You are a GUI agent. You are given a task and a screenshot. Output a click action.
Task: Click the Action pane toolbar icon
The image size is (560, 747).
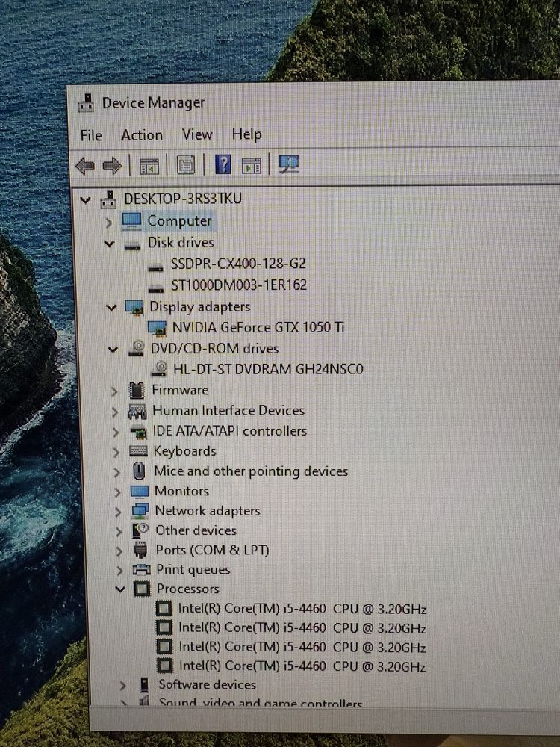point(252,165)
